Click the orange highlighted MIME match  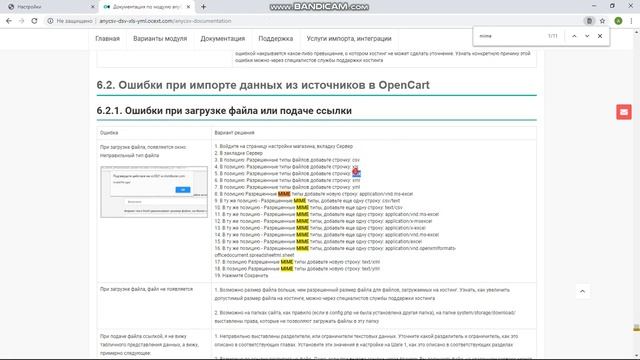[x=284, y=194]
